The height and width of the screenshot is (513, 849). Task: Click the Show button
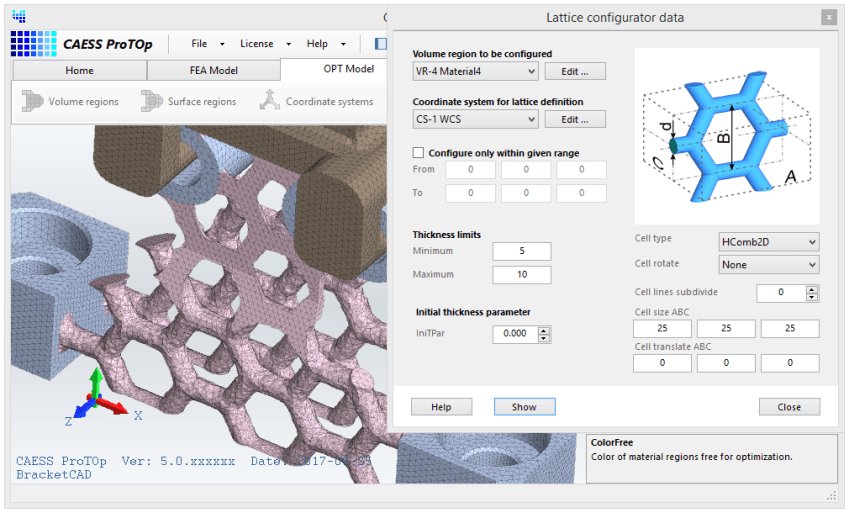click(x=524, y=407)
